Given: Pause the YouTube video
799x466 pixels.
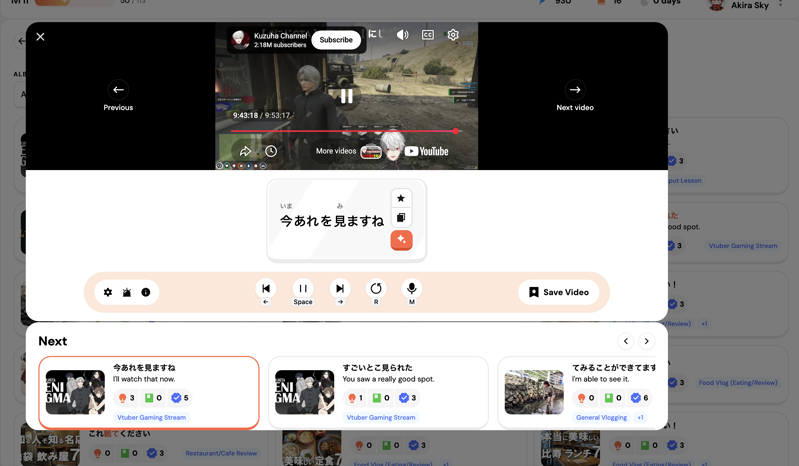Looking at the screenshot, I should pyautogui.click(x=347, y=96).
